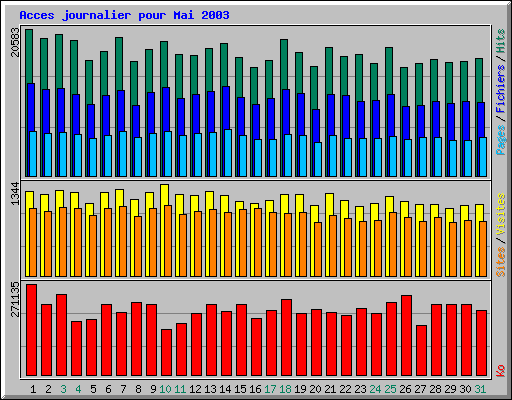Click day label 23 on the x-axis
This screenshot has width=512, height=400.
point(360,389)
